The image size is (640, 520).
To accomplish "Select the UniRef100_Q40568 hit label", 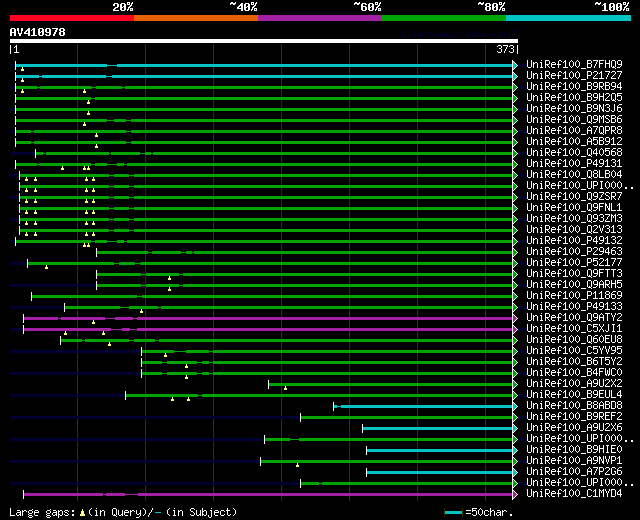I will pyautogui.click(x=574, y=153).
